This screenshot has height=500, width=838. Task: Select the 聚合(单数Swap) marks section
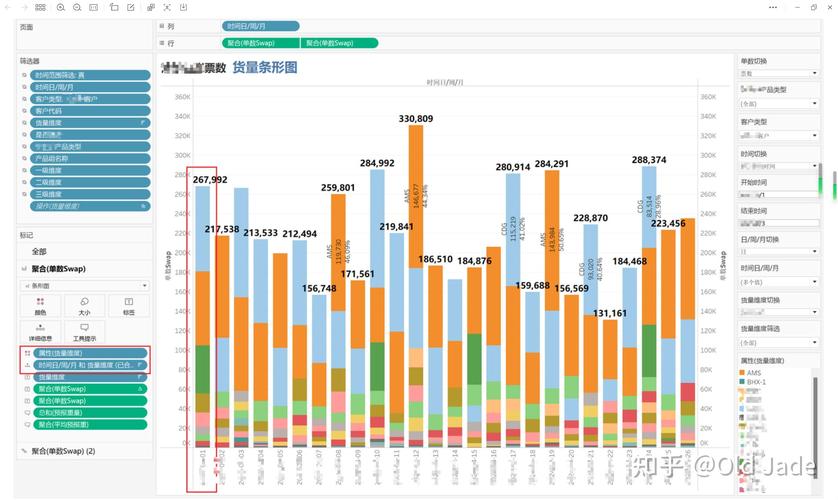(58, 268)
